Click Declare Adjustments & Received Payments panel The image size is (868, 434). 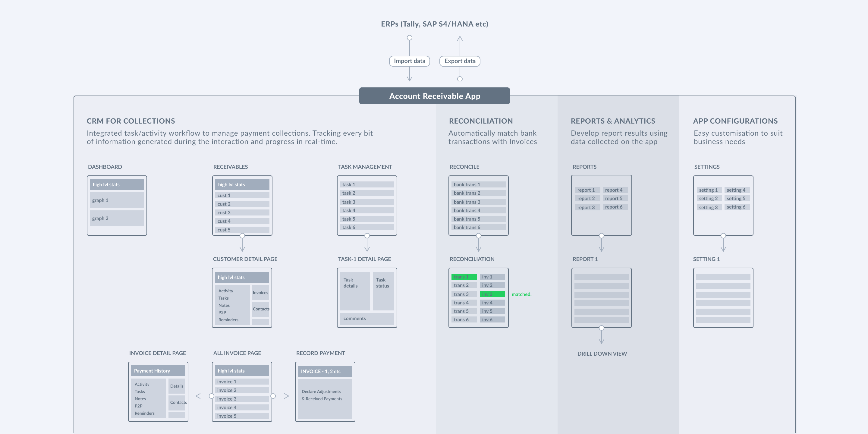pyautogui.click(x=325, y=399)
